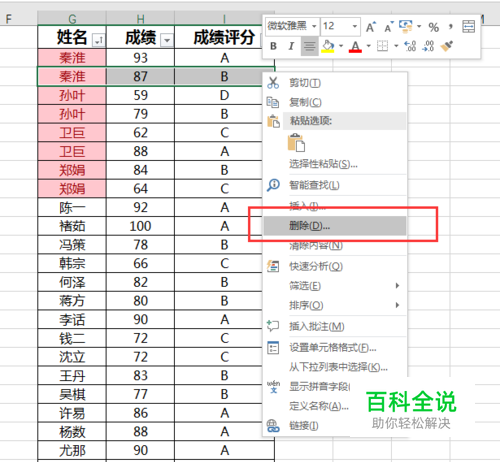Screen dimensions: 500x462
Task: Select 智能查找(L) in context menu
Action: click(335, 185)
